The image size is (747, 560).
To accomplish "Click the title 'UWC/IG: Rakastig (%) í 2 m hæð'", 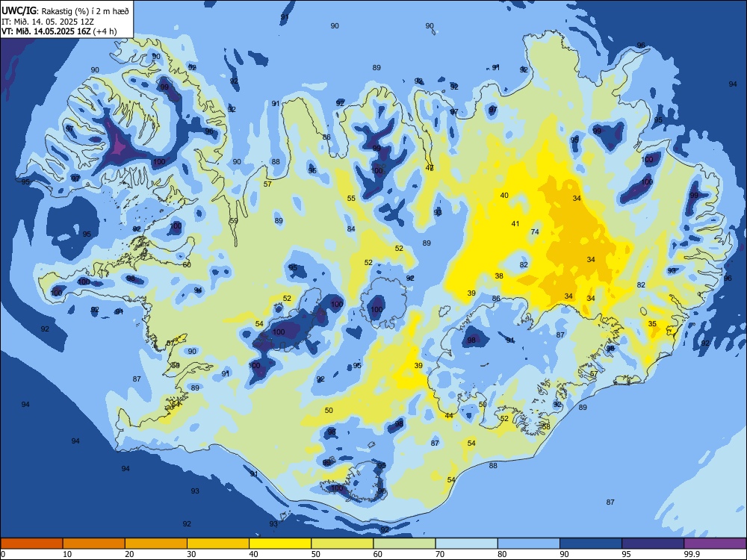I will (x=65, y=11).
